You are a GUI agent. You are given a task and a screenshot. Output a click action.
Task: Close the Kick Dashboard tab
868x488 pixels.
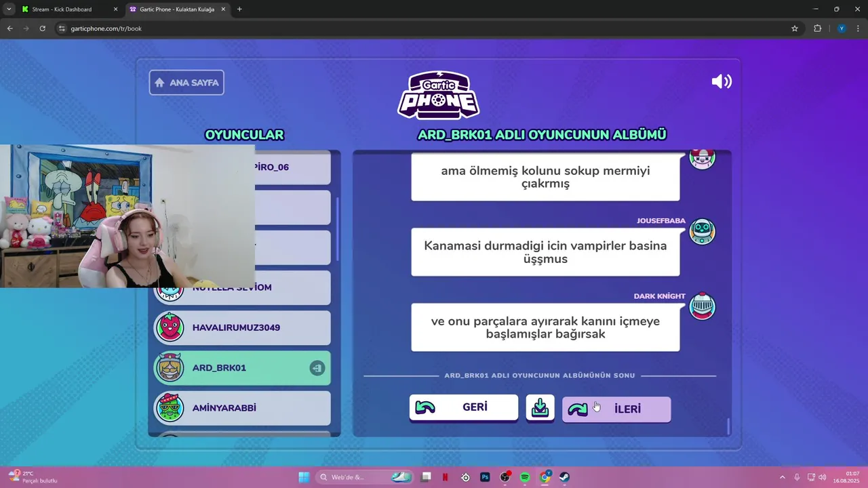coord(115,9)
